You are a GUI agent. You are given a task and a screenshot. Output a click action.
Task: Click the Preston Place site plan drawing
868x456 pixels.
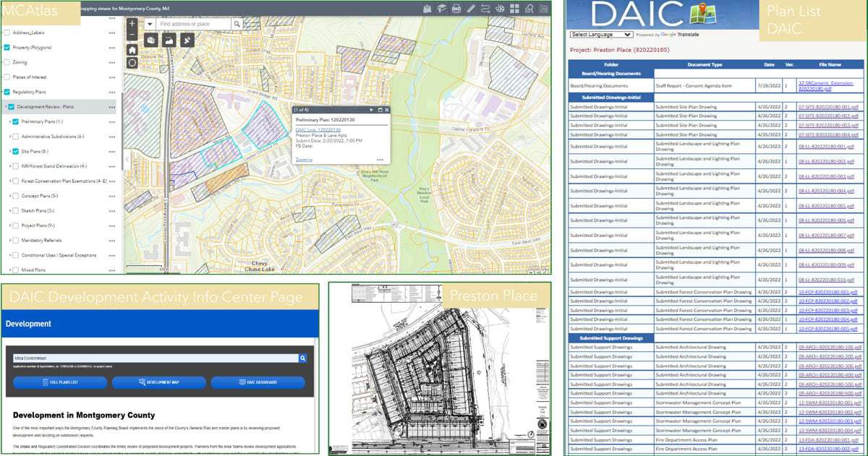440,368
